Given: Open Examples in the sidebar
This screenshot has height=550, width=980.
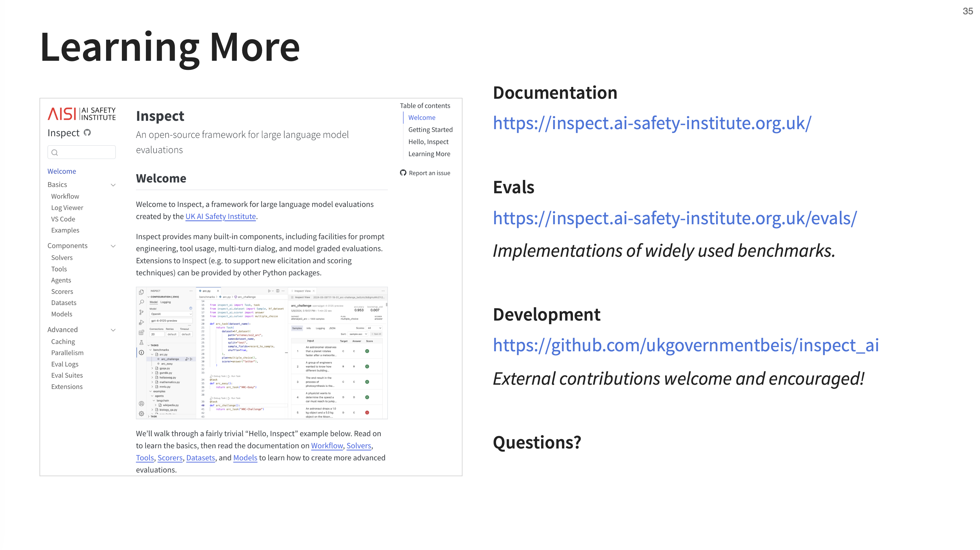Looking at the screenshot, I should [65, 230].
